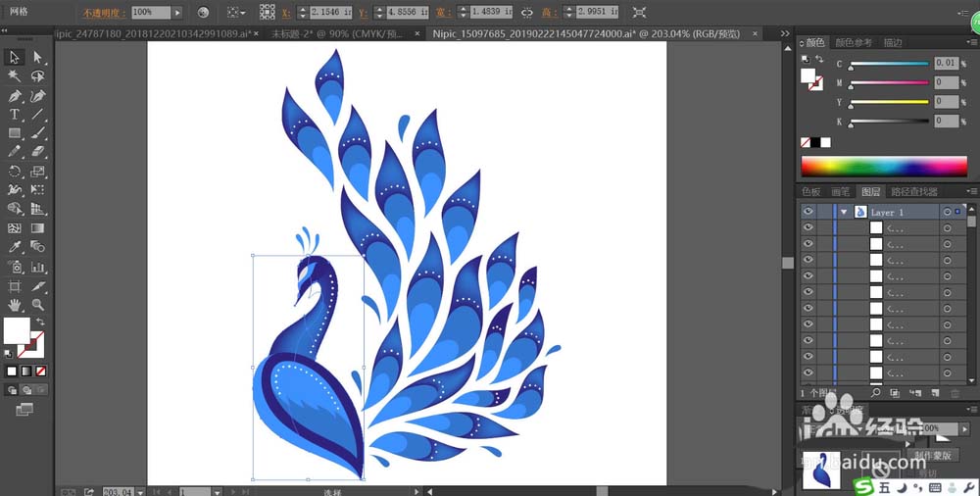Hide Layer 1 using its eye icon
The height and width of the screenshot is (496, 980).
click(808, 212)
